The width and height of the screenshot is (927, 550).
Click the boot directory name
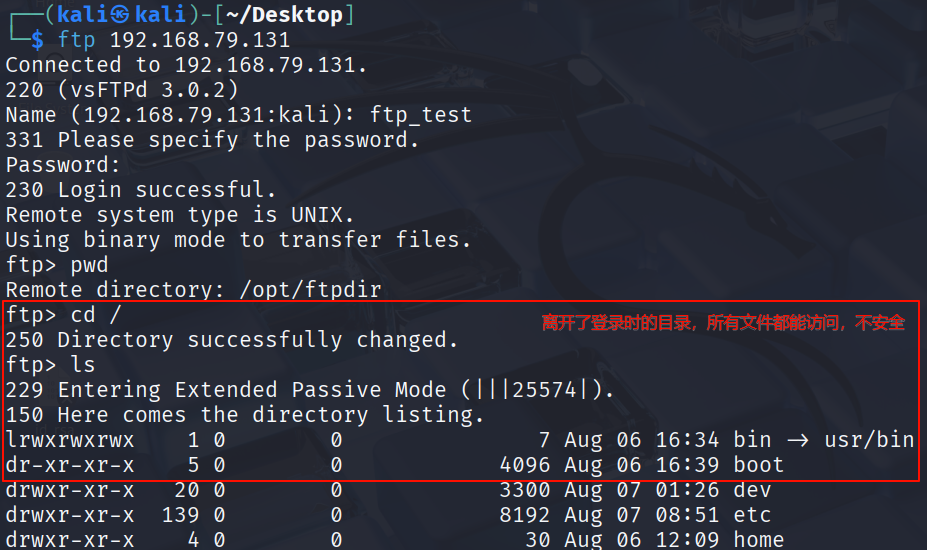(758, 465)
